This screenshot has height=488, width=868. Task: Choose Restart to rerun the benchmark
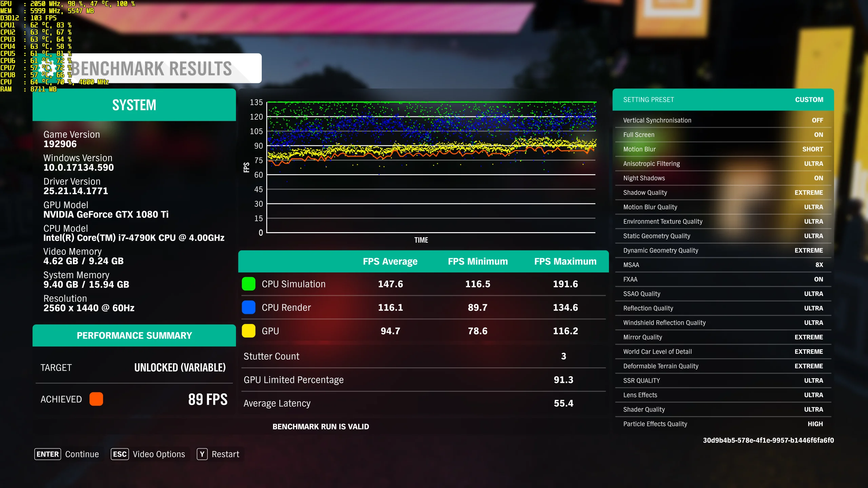tap(225, 454)
